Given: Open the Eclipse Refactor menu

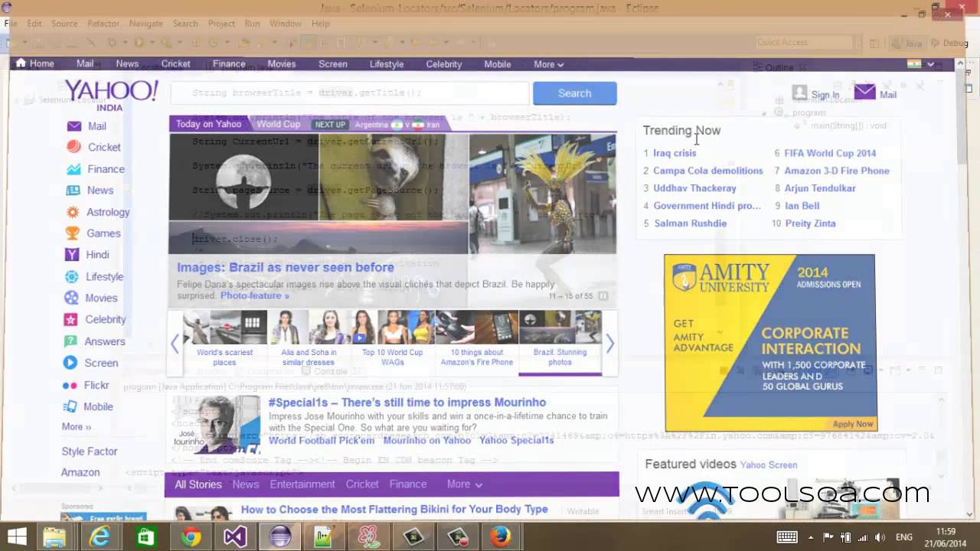Looking at the screenshot, I should point(103,24).
